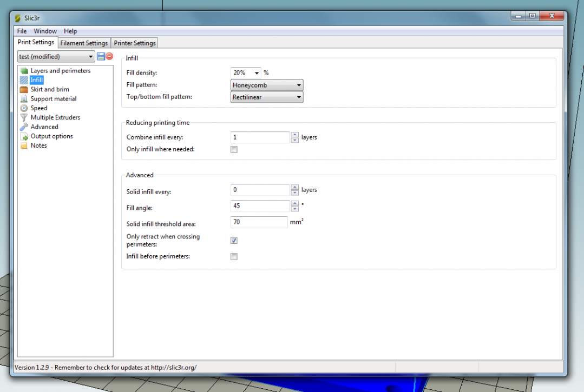The image size is (584, 392).
Task: Open the Top/bottom fill pattern dropdown
Action: (x=267, y=97)
